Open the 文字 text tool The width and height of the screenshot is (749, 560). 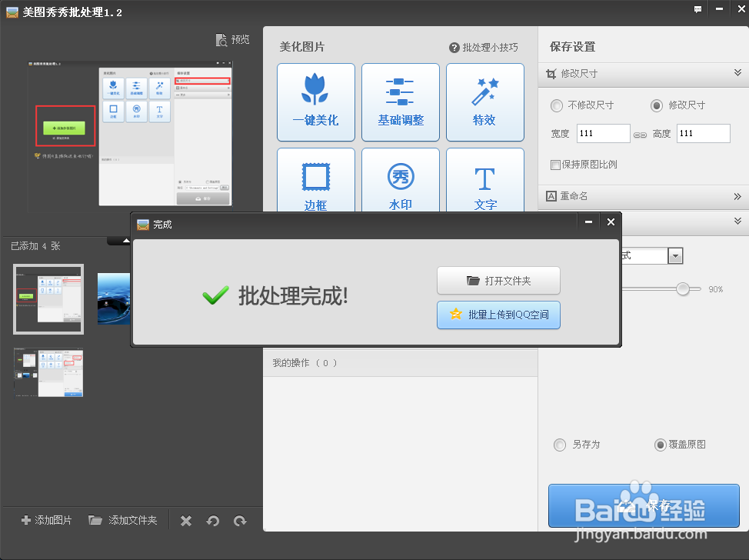tap(484, 182)
